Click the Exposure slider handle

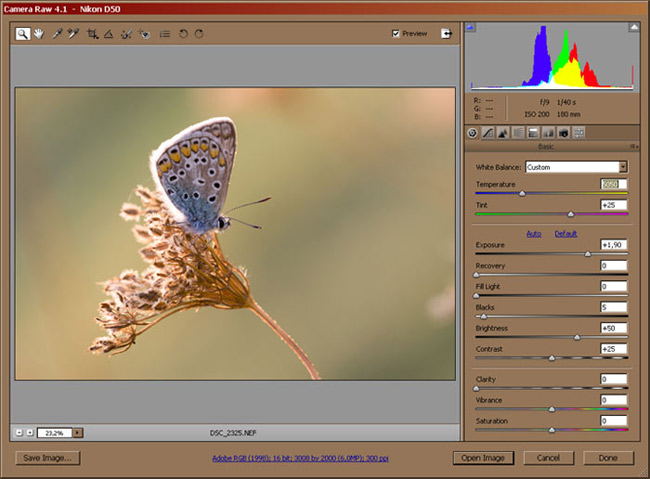588,254
